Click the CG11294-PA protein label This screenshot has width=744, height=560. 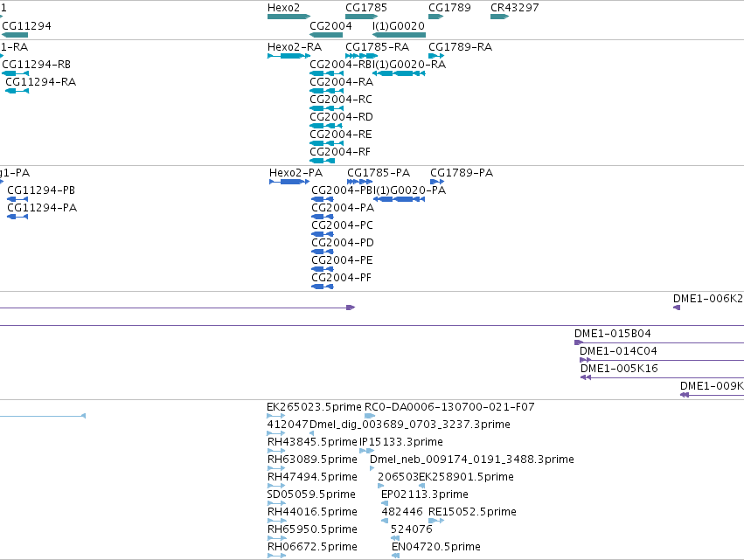42,208
